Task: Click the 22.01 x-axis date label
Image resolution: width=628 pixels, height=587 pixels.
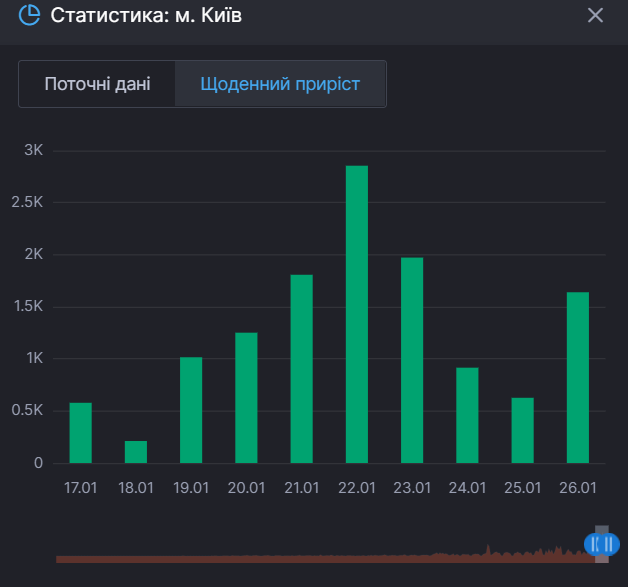Action: (357, 488)
